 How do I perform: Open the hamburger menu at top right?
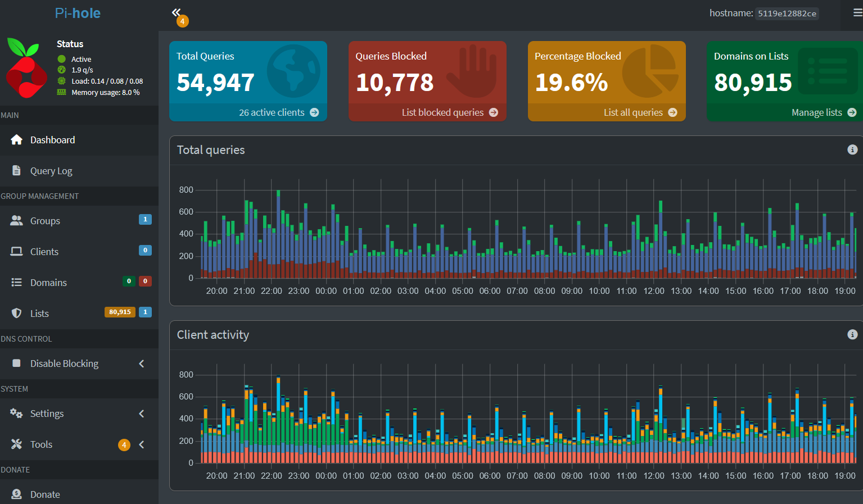(857, 13)
